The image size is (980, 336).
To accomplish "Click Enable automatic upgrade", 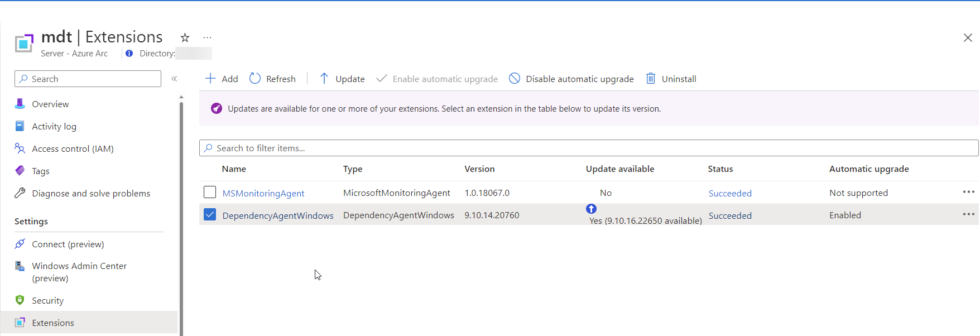I will (437, 79).
